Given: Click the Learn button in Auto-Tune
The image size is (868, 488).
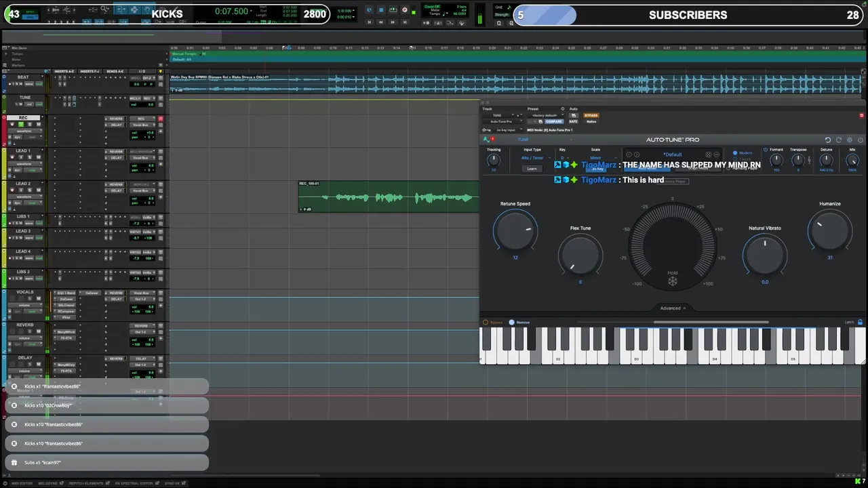Looking at the screenshot, I should click(532, 168).
